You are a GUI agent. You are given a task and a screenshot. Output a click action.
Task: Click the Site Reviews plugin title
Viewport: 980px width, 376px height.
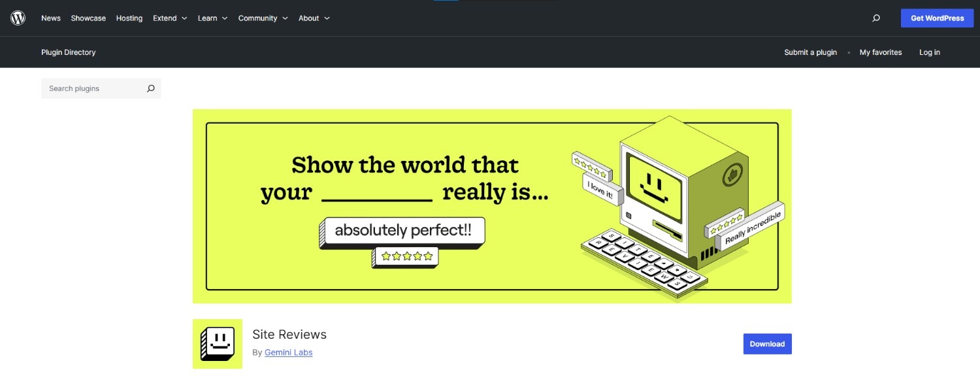(x=289, y=334)
